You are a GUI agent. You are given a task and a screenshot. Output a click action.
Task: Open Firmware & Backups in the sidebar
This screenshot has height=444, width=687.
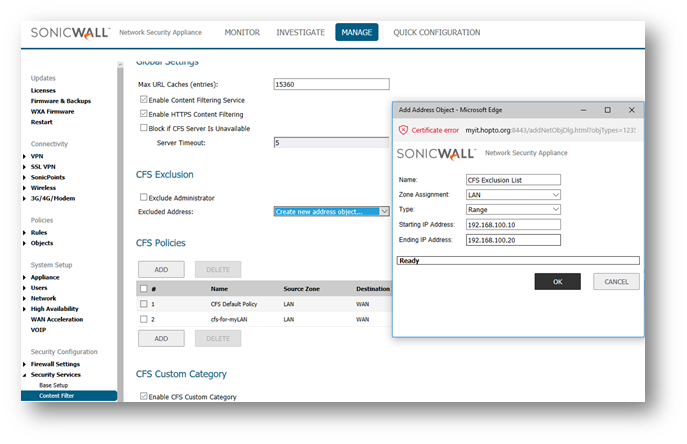point(60,101)
